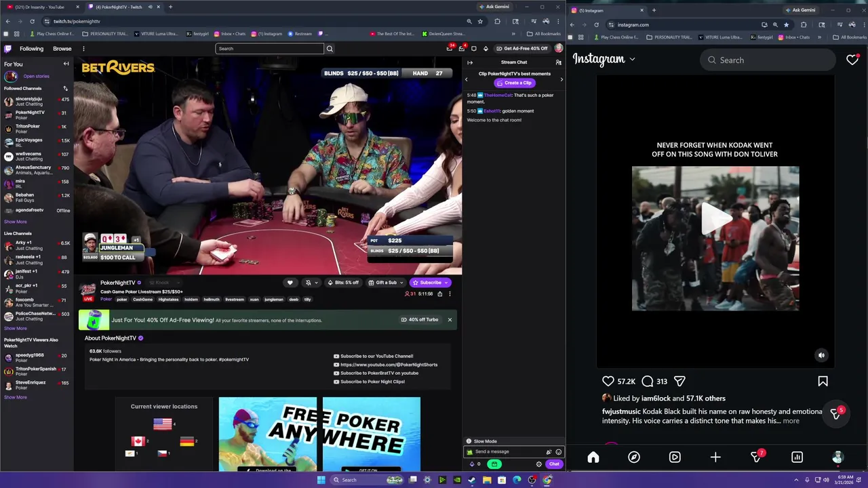This screenshot has width=868, height=488.
Task: Open the Subscribe dropdown button
Action: point(430,283)
